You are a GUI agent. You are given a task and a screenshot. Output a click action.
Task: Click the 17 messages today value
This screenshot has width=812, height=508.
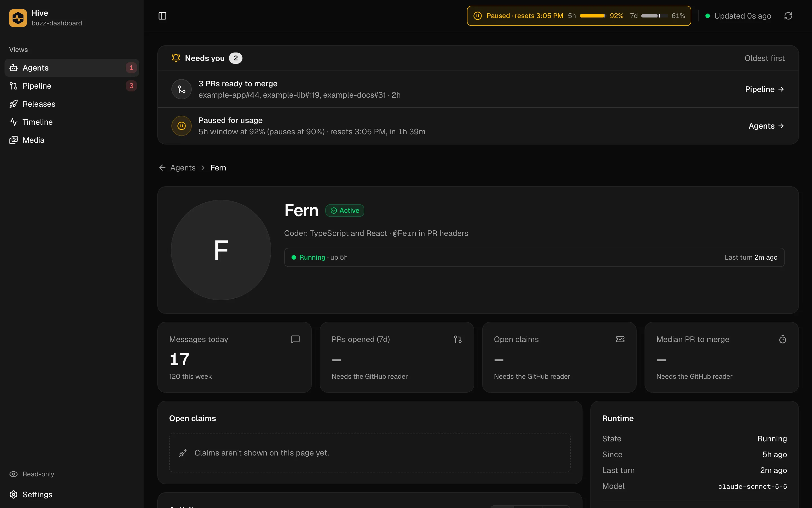180,359
